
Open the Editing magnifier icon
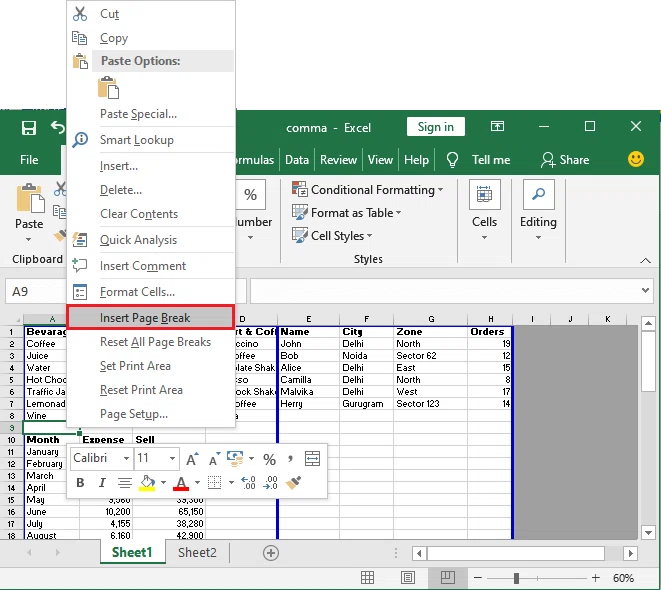pos(538,194)
